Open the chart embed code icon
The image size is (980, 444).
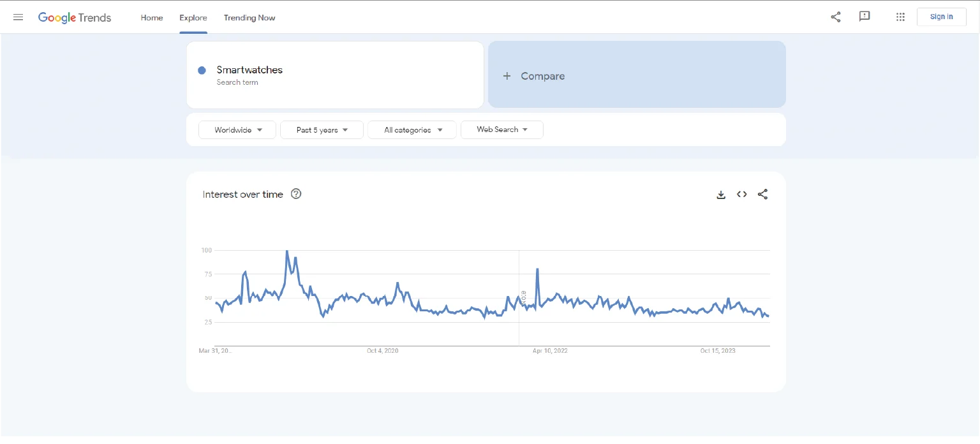741,195
